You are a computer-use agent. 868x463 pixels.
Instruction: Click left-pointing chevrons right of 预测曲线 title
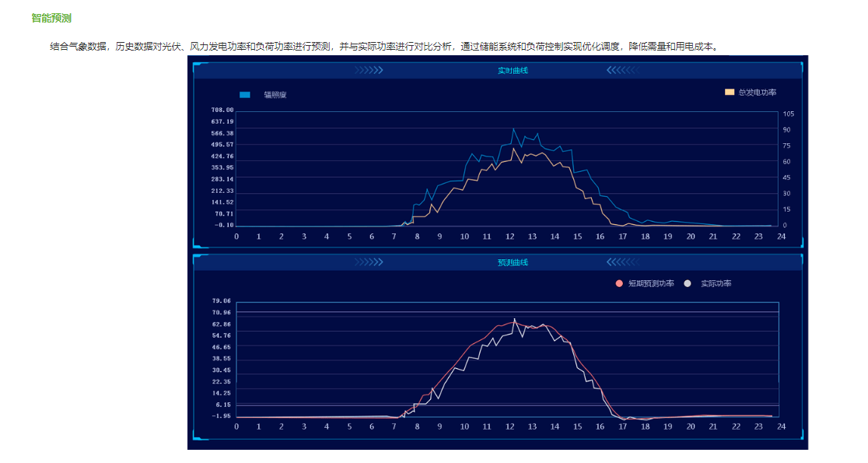coord(622,262)
